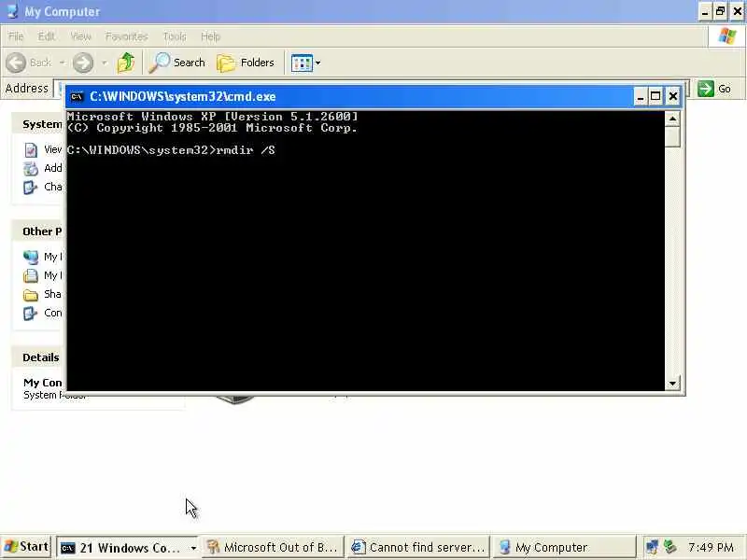Expand the Views dropdown arrow
The height and width of the screenshot is (560, 747).
[x=317, y=63]
